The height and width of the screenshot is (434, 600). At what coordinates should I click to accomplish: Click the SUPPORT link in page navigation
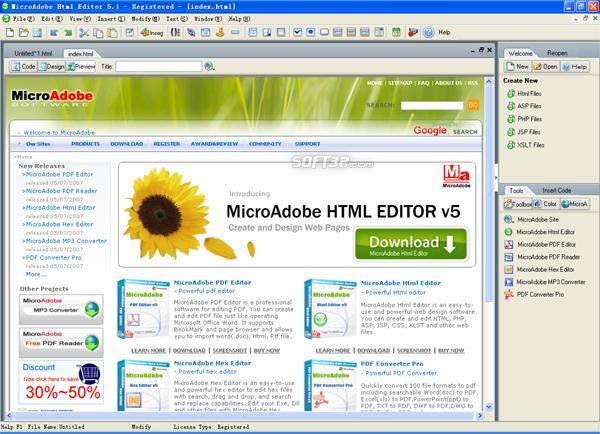coord(307,144)
